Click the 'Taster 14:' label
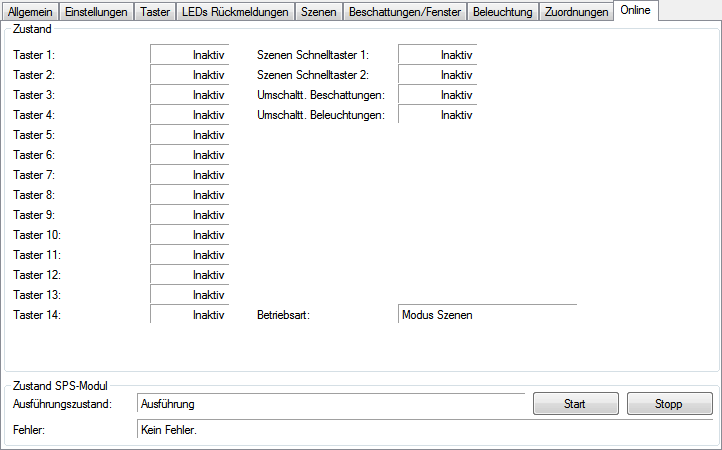722x450 pixels. tap(37, 315)
